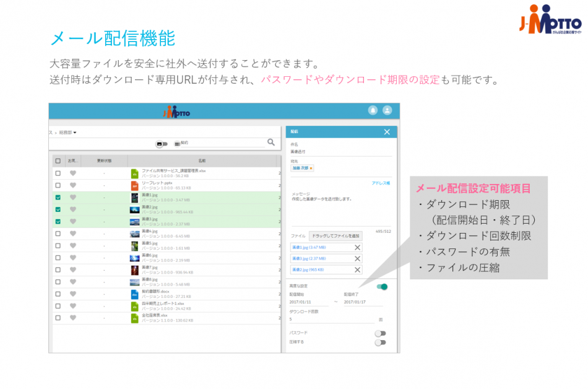Uncheck the 画像3.jpg checkbox
Image resolution: width=588 pixels, height=389 pixels.
(58, 221)
